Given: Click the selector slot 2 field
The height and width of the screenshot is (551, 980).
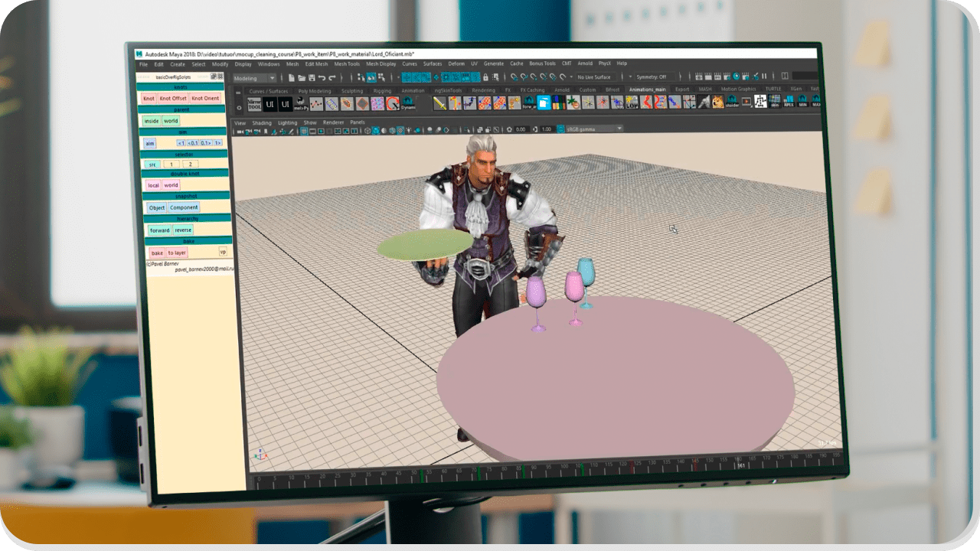Looking at the screenshot, I should (x=190, y=165).
